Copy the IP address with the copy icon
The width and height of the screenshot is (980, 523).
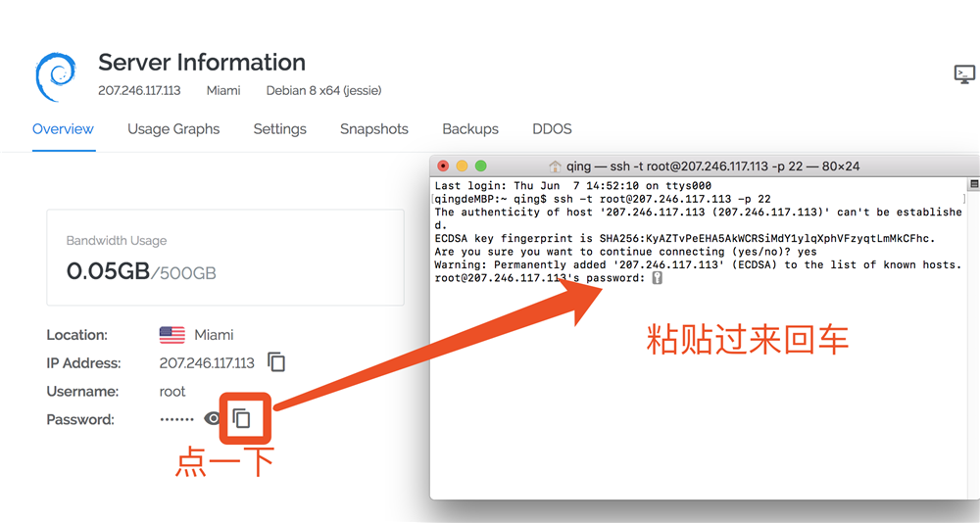tap(276, 361)
